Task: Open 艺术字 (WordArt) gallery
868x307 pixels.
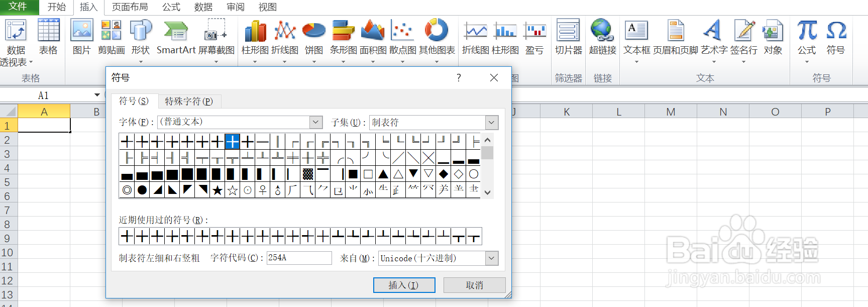Action: [x=714, y=41]
